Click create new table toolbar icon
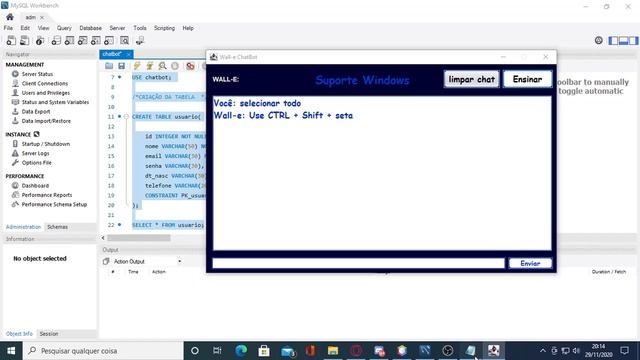Viewport: 640px width, 360px height. (x=69, y=40)
